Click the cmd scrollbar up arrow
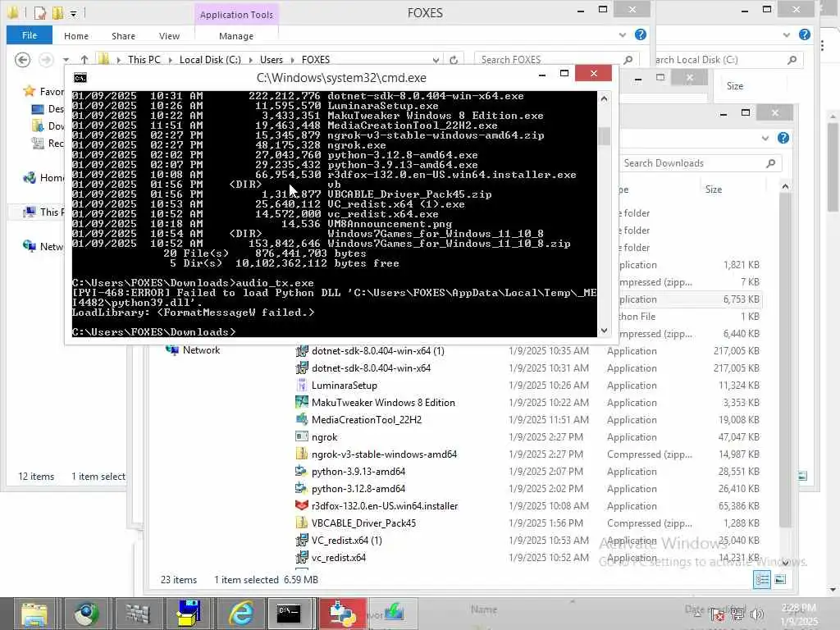 pos(604,98)
